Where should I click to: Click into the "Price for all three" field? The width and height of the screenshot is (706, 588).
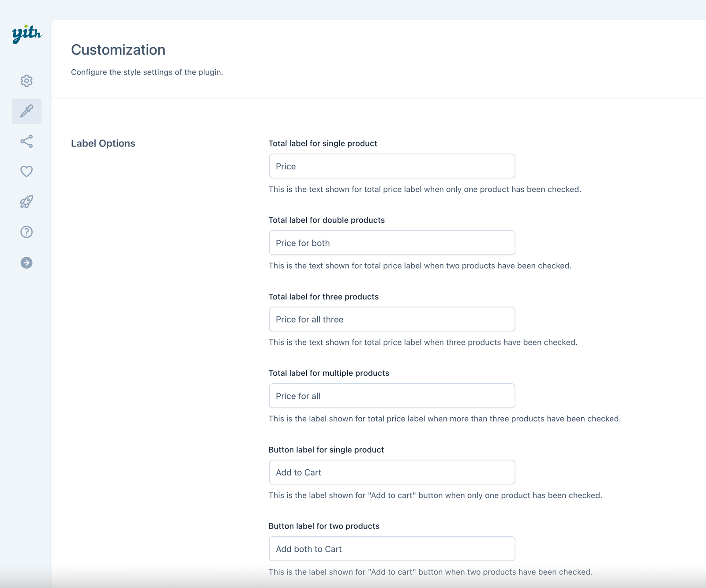coord(392,319)
